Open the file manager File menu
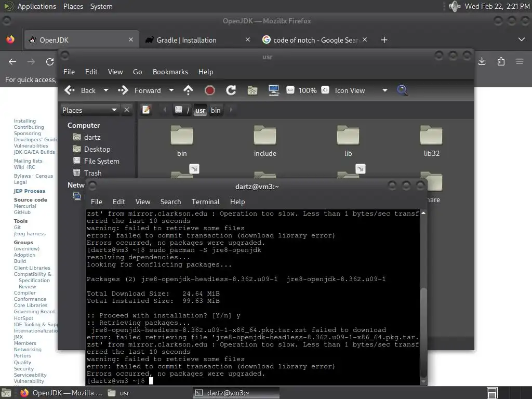 [69, 72]
